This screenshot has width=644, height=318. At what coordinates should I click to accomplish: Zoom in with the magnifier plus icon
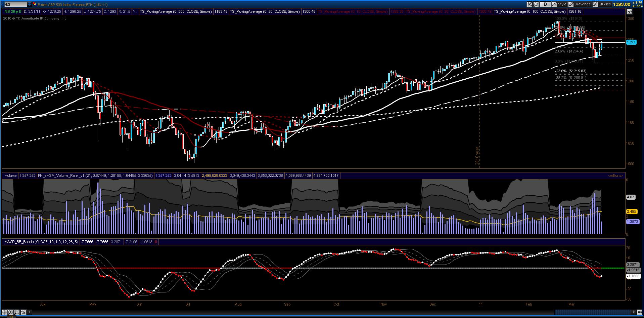(11, 312)
